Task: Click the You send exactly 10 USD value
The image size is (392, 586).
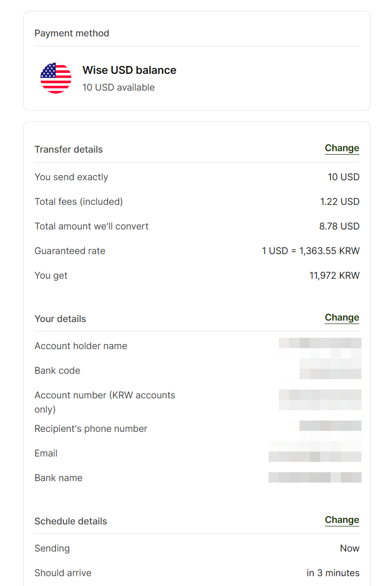Action: [x=343, y=177]
